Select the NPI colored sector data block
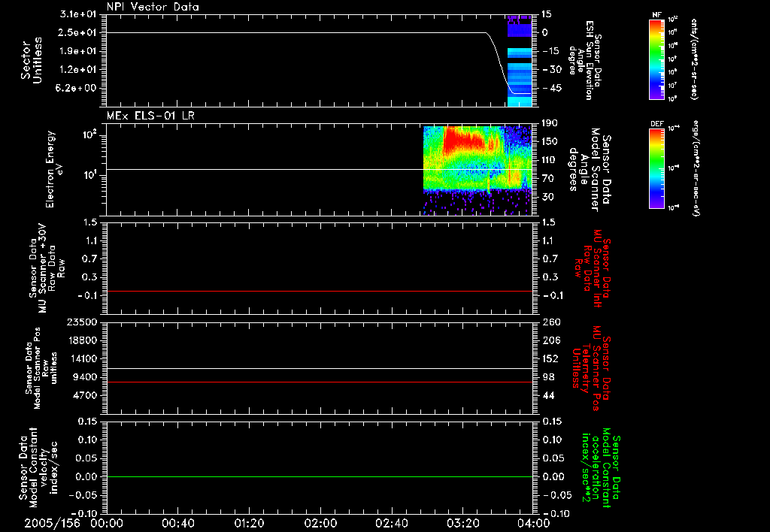 (520, 60)
